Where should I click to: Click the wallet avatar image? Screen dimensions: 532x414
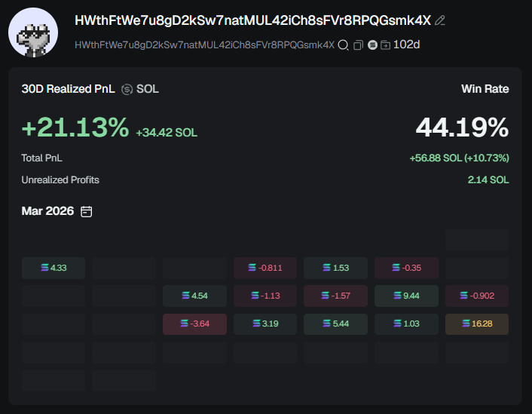point(33,32)
